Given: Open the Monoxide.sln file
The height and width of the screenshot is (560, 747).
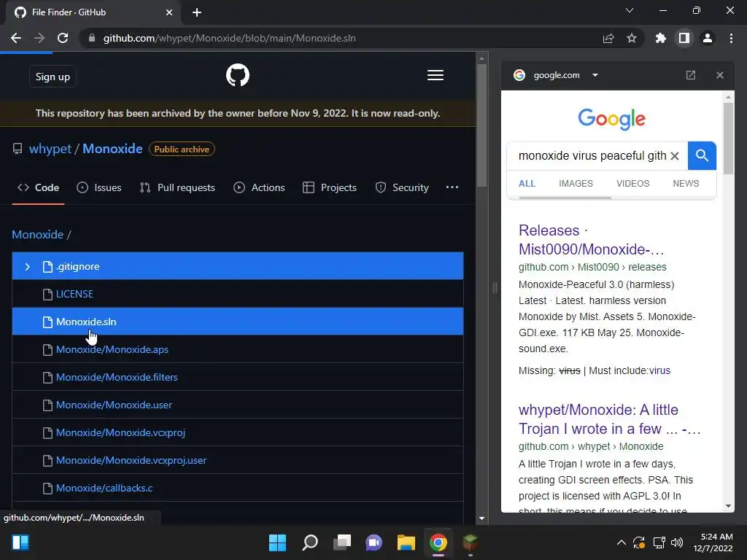Looking at the screenshot, I should coord(86,322).
